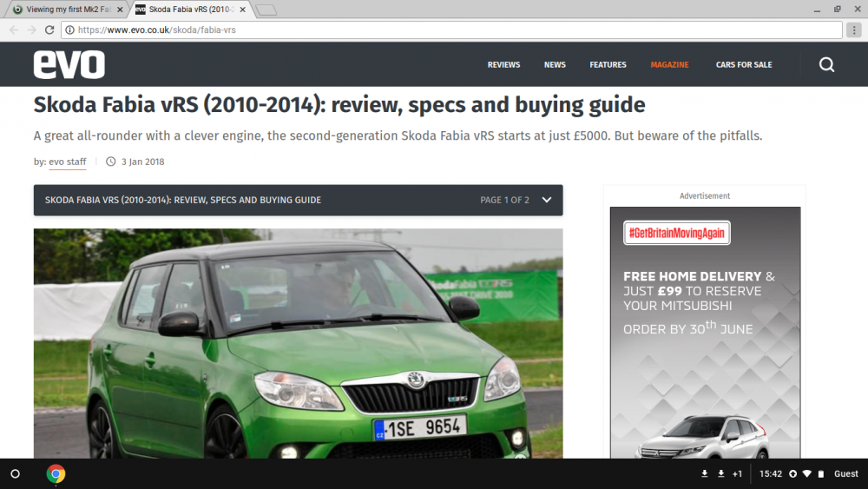Viewport: 868px width, 489px height.
Task: Select the Skoda Fabia vRS tab
Action: click(x=190, y=10)
